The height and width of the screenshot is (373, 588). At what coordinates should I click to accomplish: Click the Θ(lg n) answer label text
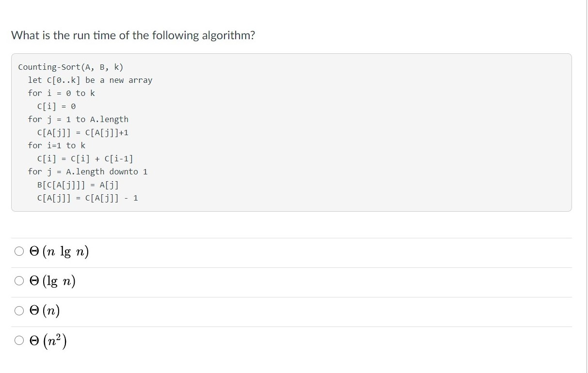pos(53,281)
